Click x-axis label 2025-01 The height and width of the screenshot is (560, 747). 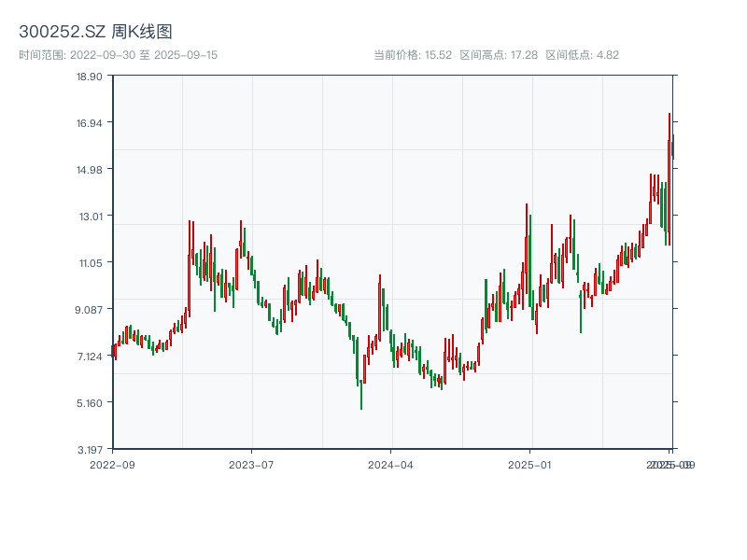pos(529,465)
